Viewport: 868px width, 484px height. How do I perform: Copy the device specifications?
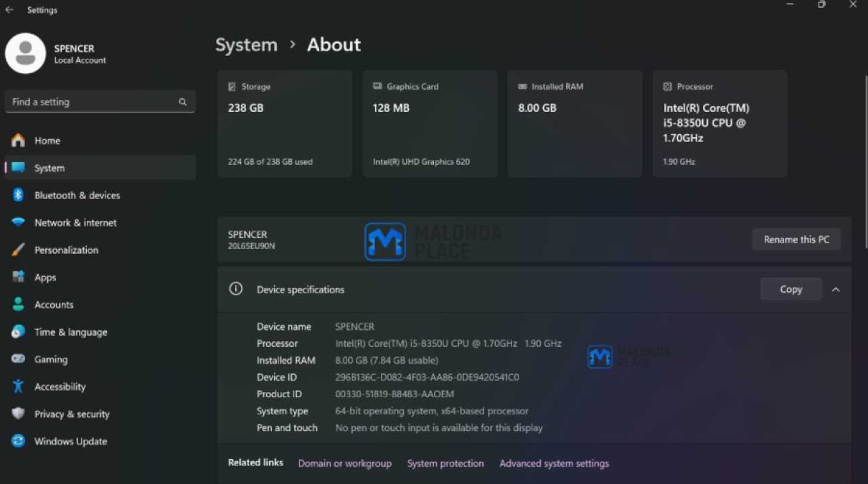tap(791, 289)
